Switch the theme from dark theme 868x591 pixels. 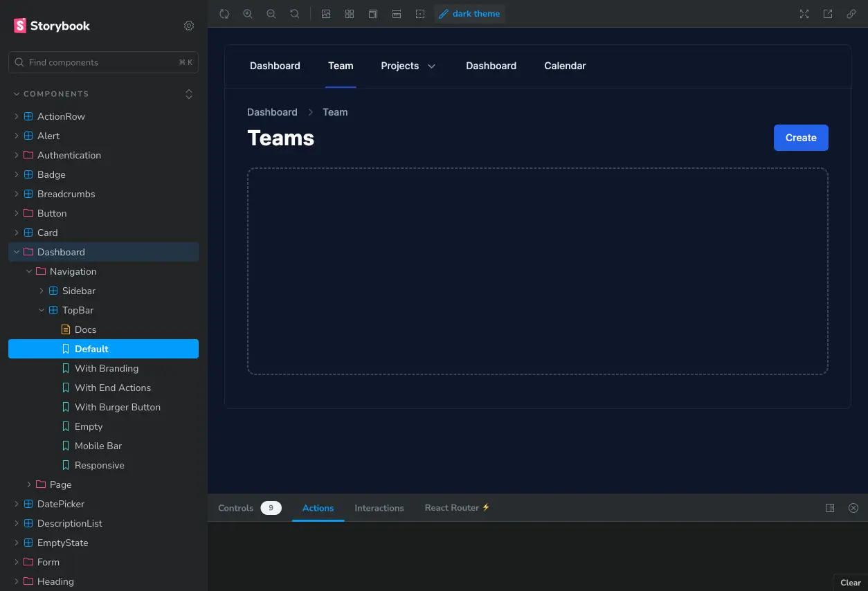(469, 13)
